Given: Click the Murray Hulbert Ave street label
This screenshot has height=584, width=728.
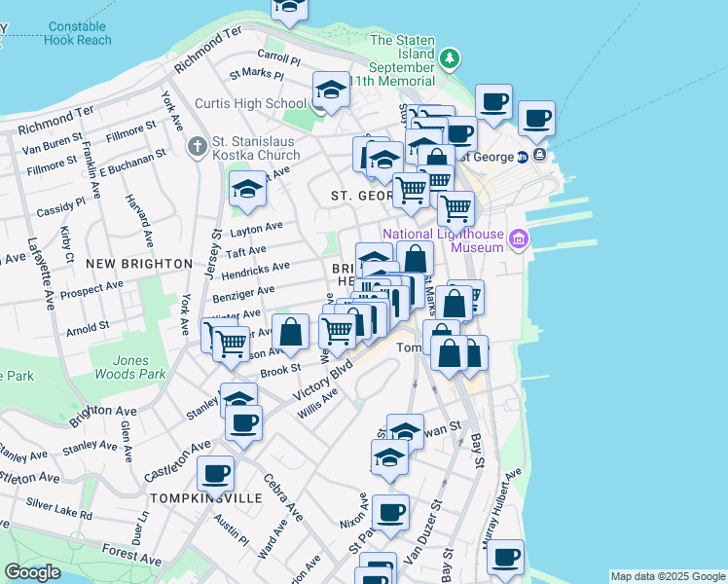Looking at the screenshot, I should click(x=502, y=509).
